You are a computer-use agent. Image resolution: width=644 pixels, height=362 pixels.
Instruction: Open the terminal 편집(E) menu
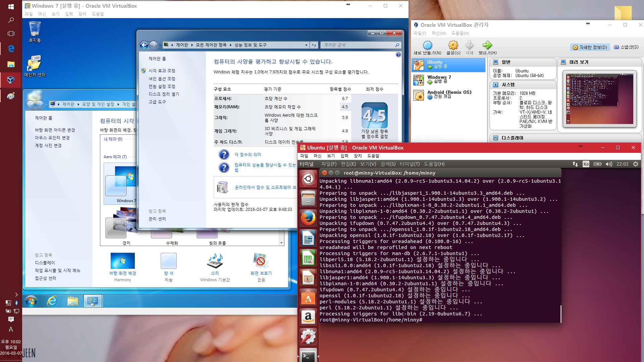pos(348,164)
